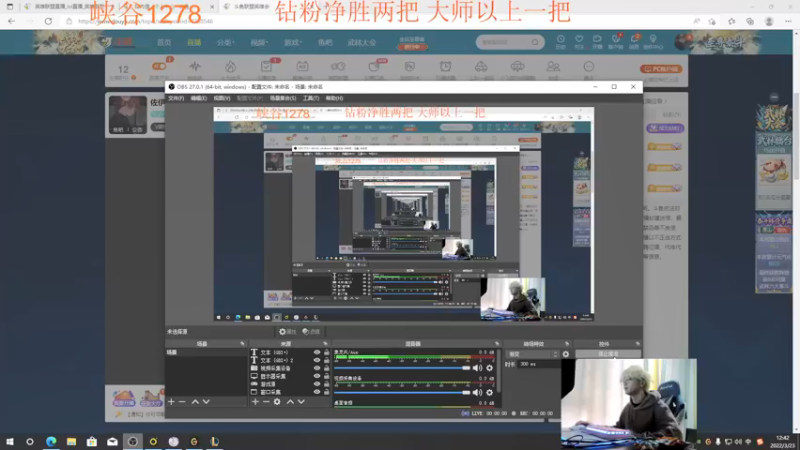Expand the games dropdown in Douyu navigation
Viewport: 800px width, 450px height.
pyautogui.click(x=293, y=42)
